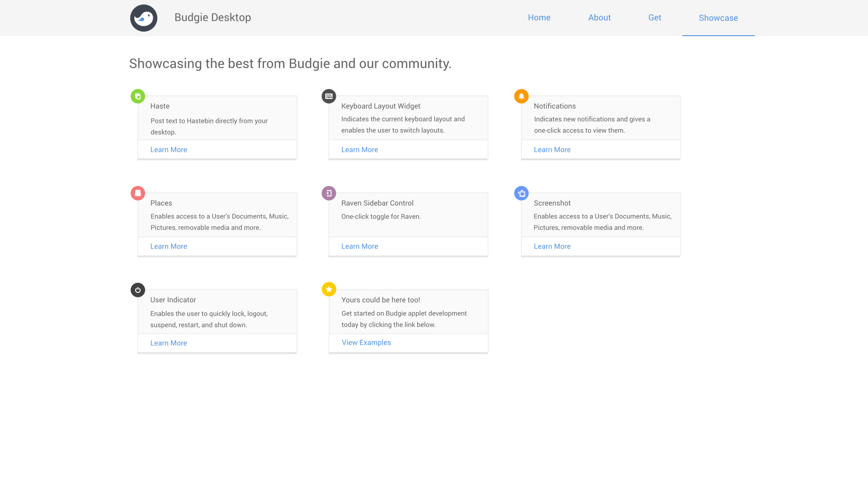The width and height of the screenshot is (868, 488).
Task: Click 'Showcasing the best from Budgie' heading
Action: click(x=290, y=64)
